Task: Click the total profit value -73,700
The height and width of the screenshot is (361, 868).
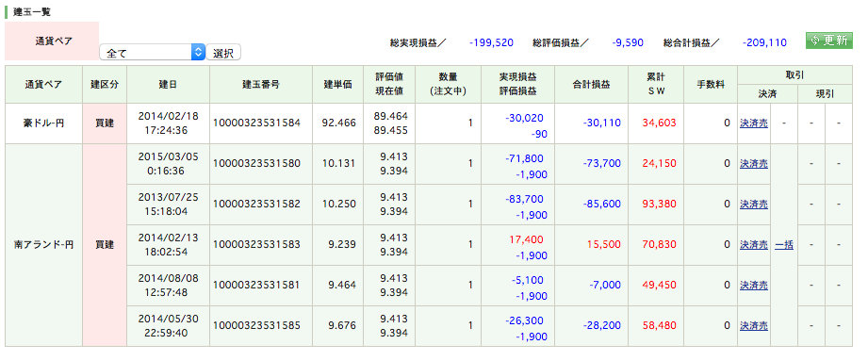Action: [x=601, y=164]
